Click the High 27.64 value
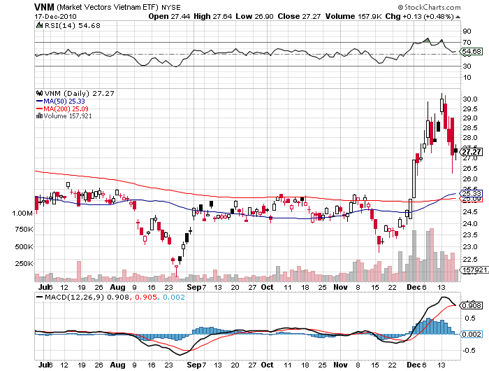This screenshot has height=371, width=489. pyautogui.click(x=212, y=16)
